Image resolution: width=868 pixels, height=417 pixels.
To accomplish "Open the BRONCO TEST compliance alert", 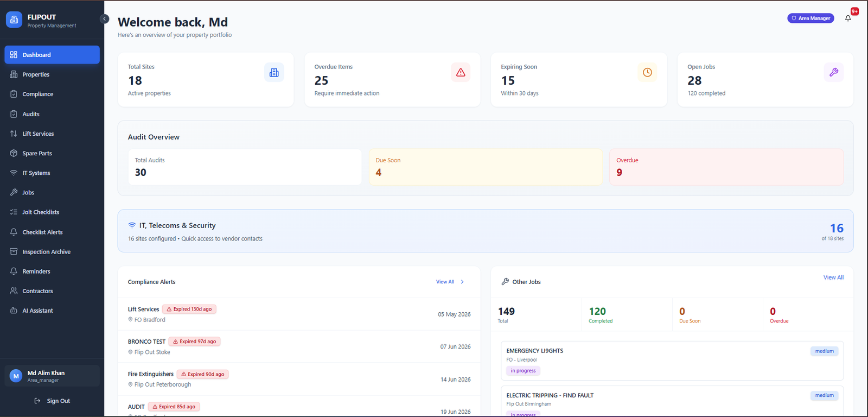I will point(299,346).
